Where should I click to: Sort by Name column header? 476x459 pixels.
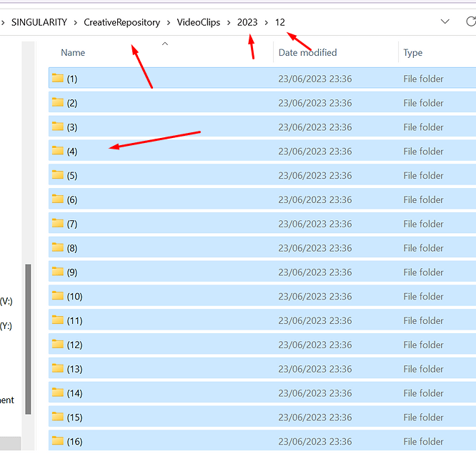(73, 53)
